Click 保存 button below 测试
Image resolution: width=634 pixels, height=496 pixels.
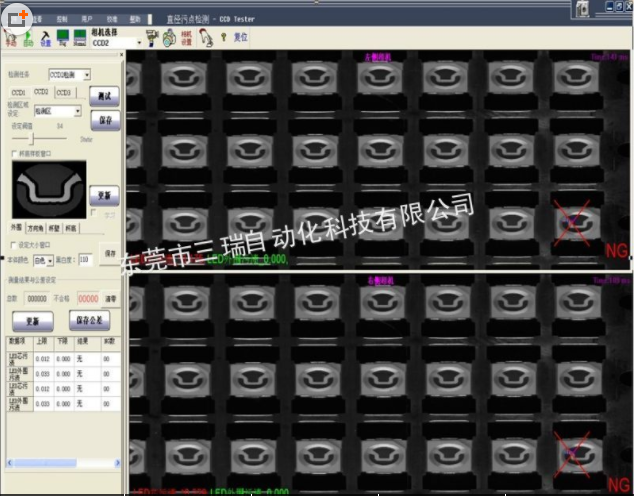(106, 120)
